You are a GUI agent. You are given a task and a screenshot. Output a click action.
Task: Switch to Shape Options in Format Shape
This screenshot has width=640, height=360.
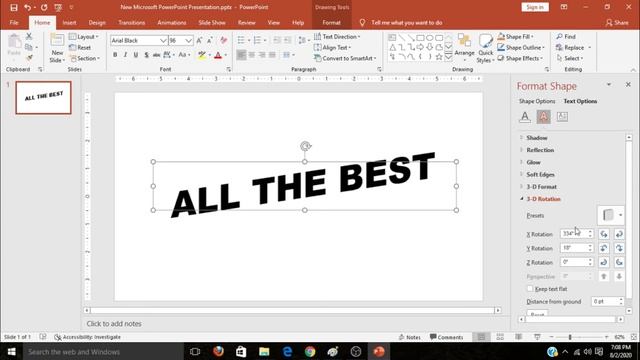(x=537, y=101)
